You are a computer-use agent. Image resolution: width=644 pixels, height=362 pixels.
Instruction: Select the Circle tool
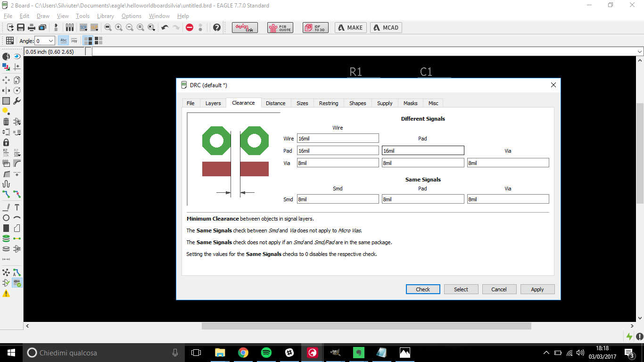6,218
